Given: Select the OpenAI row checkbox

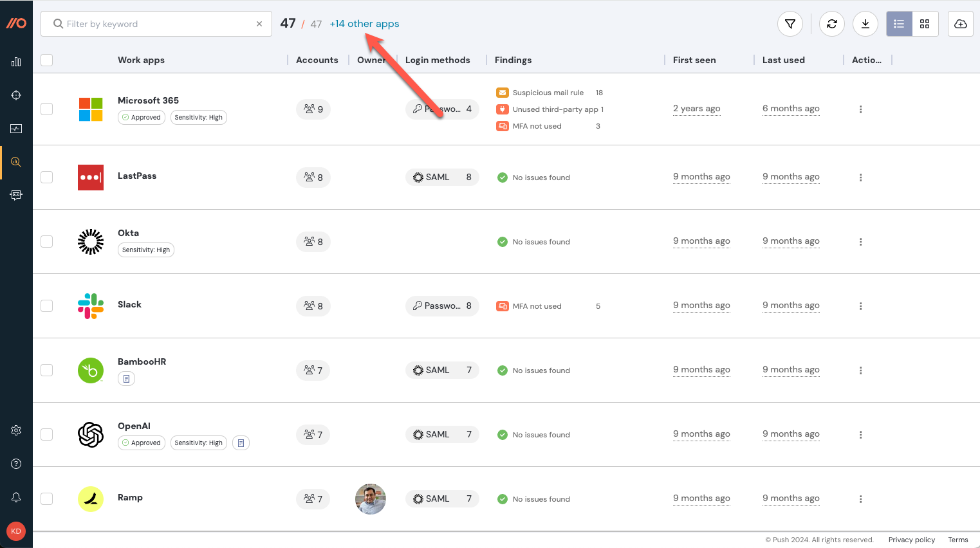Looking at the screenshot, I should point(46,434).
